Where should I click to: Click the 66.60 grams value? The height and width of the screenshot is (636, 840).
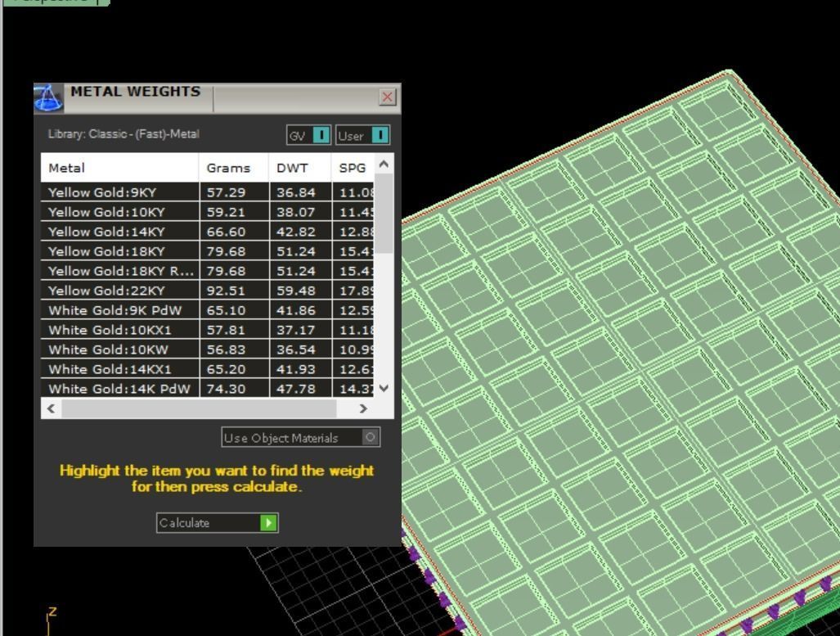pos(226,232)
